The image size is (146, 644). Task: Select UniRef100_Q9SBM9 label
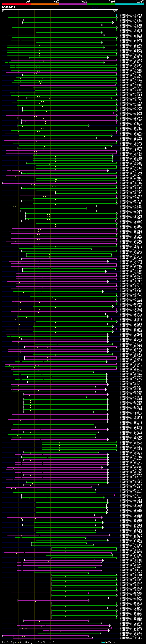pos(131,37)
